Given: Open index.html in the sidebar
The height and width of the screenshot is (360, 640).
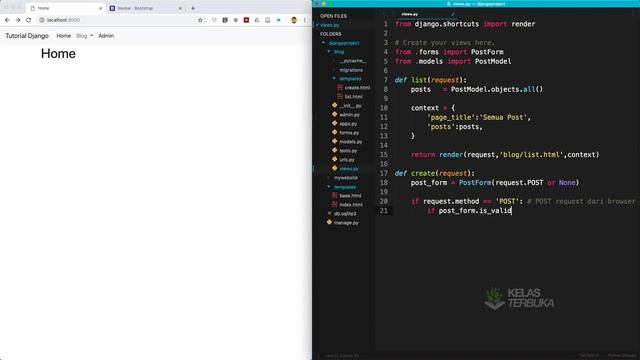Looking at the screenshot, I should coord(351,204).
